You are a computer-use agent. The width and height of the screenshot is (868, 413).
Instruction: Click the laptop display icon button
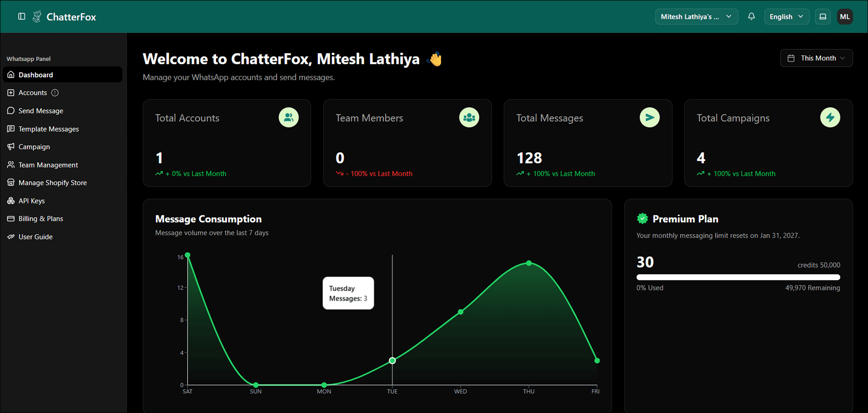pyautogui.click(x=823, y=17)
